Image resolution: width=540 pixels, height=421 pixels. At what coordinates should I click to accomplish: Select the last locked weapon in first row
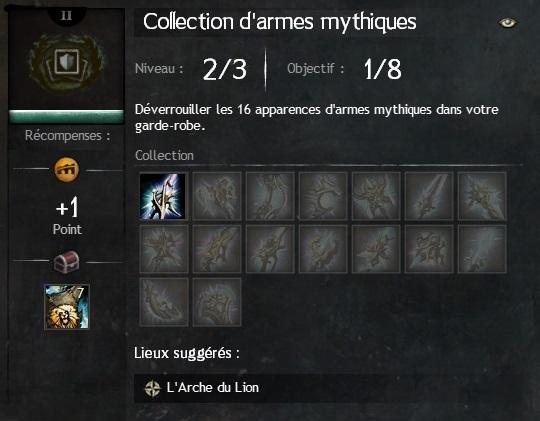click(482, 196)
